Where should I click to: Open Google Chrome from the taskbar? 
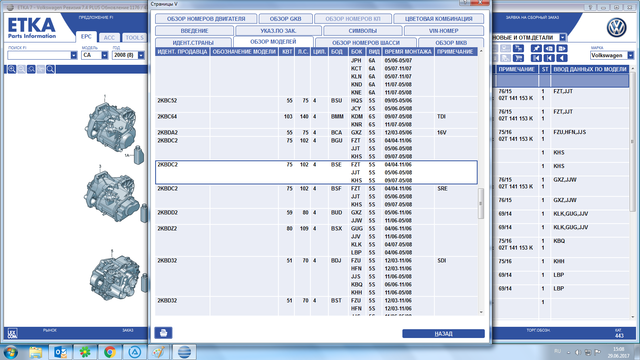coord(109,352)
